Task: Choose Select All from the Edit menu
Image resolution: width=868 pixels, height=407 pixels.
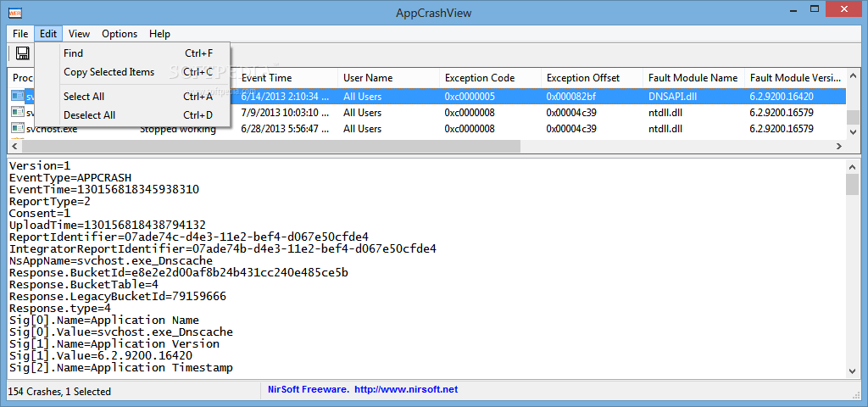Action: 133,97
